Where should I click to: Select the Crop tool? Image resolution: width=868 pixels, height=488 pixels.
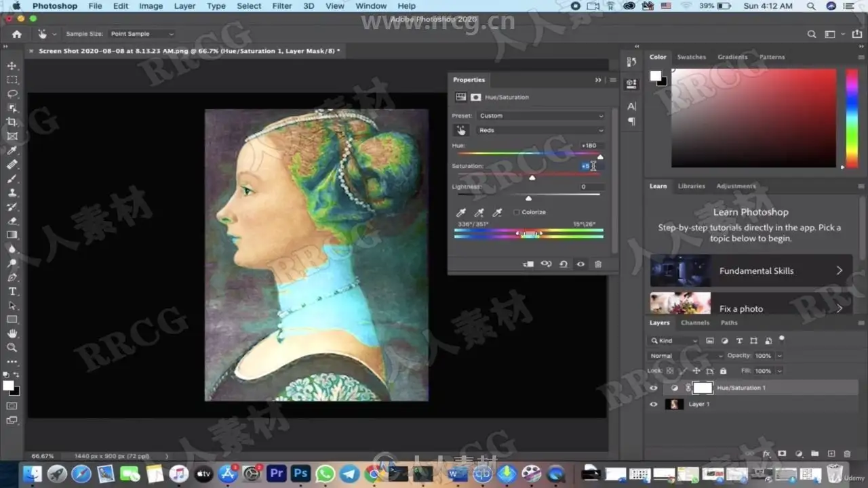[x=12, y=122]
